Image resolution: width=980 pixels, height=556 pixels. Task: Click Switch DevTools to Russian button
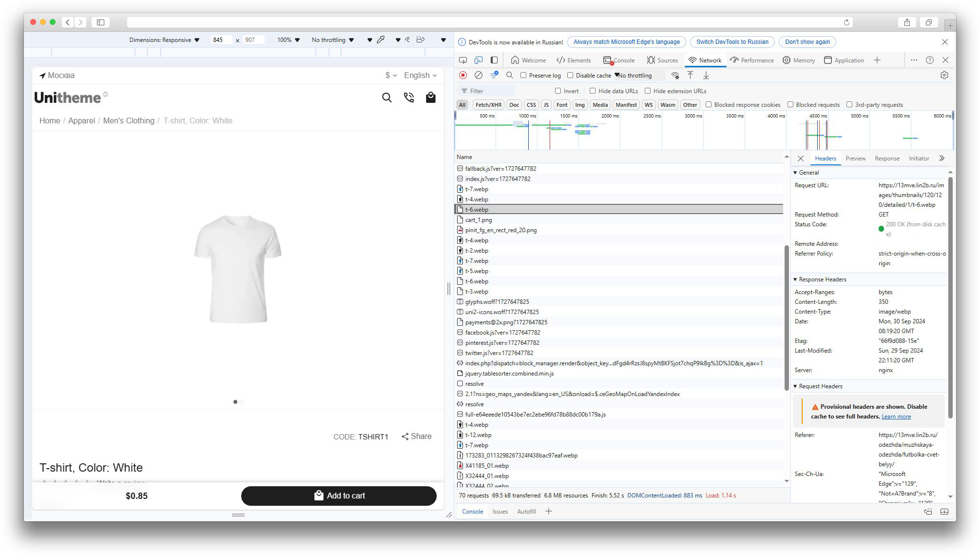coord(732,42)
